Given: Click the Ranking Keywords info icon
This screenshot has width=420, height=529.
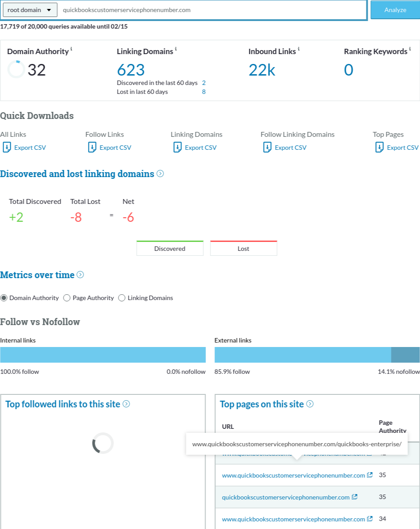Looking at the screenshot, I should [410, 49].
